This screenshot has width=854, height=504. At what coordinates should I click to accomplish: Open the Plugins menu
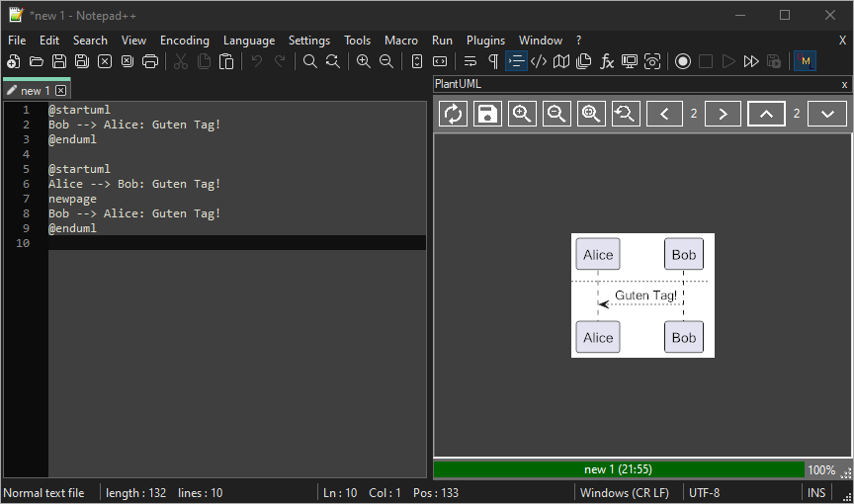click(485, 41)
